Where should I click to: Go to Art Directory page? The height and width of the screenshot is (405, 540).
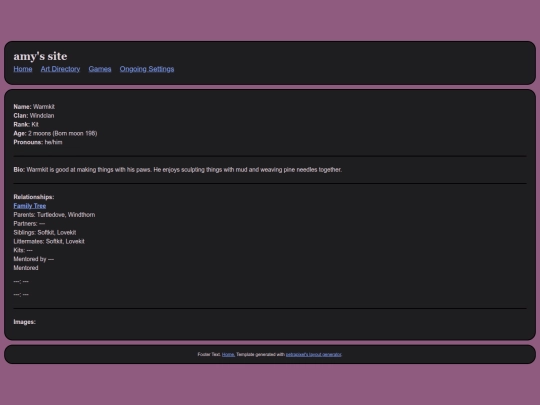(x=60, y=69)
